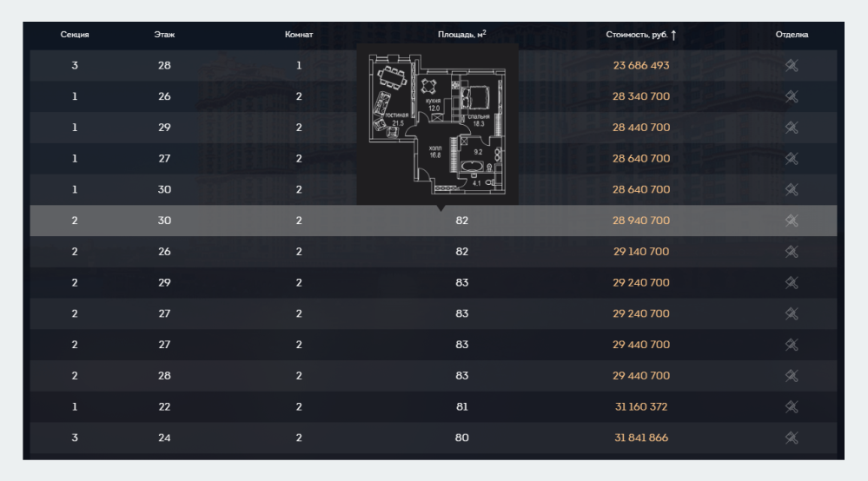The image size is (868, 481).
Task: Click floor 24 cell
Action: click(x=164, y=438)
